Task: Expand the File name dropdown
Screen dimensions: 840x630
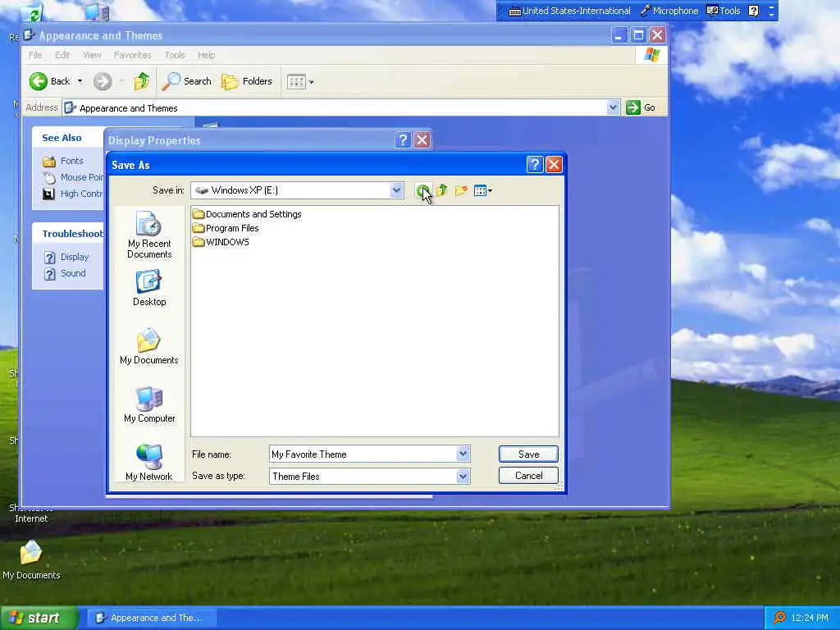Action: (x=463, y=454)
